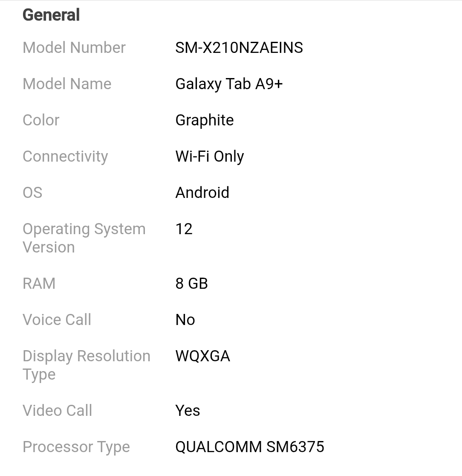
Task: Select the Processor Type label
Action: (x=76, y=447)
